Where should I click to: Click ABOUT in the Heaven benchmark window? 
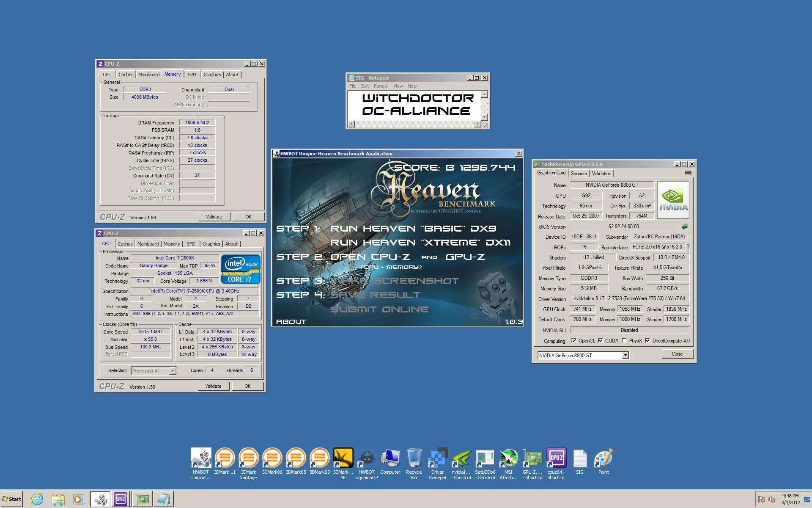click(x=291, y=322)
